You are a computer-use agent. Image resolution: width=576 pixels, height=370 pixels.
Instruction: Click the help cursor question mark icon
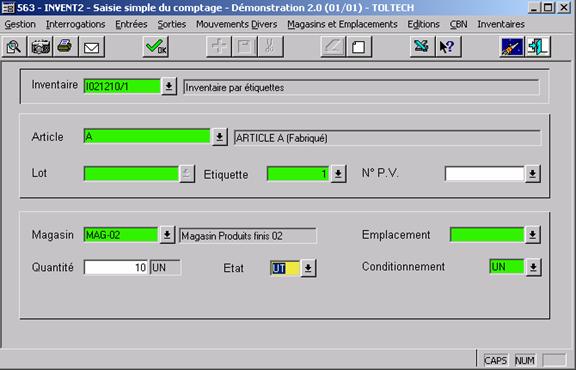tap(448, 47)
